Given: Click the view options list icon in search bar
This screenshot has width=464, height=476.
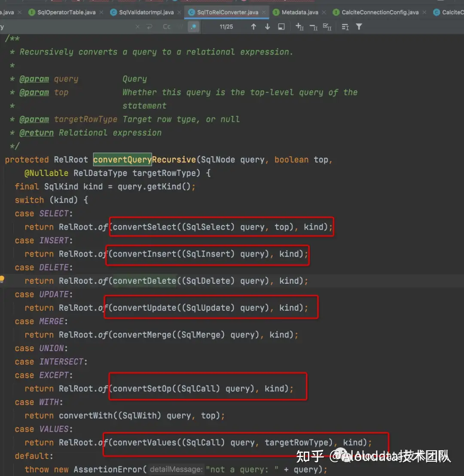Looking at the screenshot, I should point(345,27).
